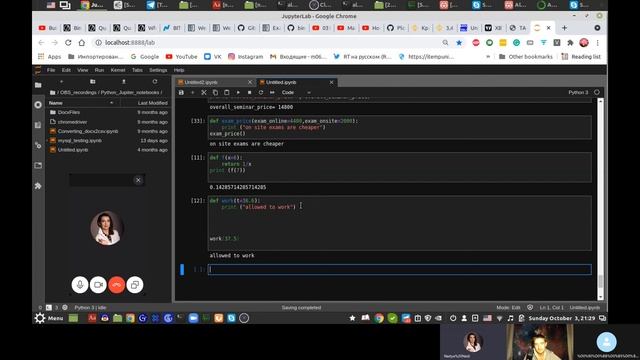Open the Open Tabs sidebar icon
Image resolution: width=640 pixels, height=360 pixels.
coord(38,165)
